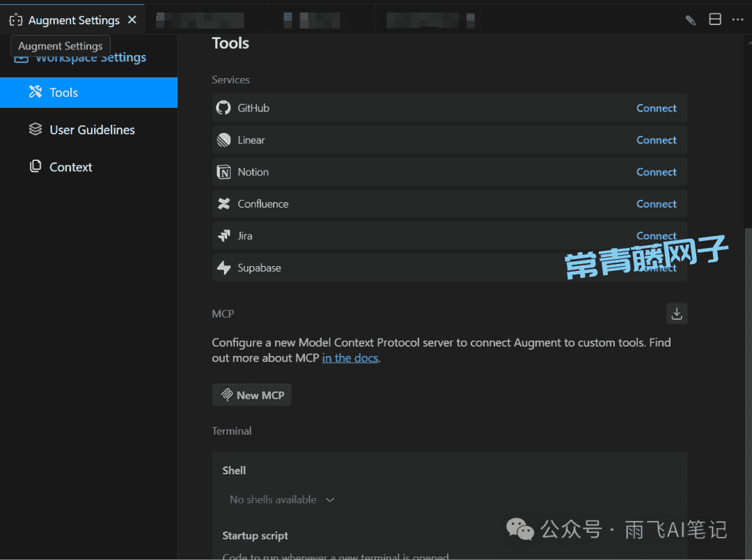
Task: Connect the Confluence service
Action: click(656, 204)
